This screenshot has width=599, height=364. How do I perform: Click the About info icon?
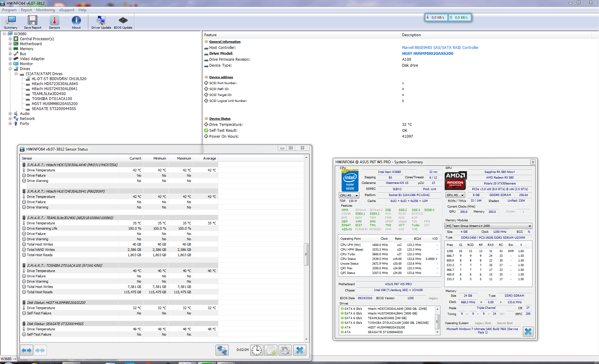(x=76, y=22)
